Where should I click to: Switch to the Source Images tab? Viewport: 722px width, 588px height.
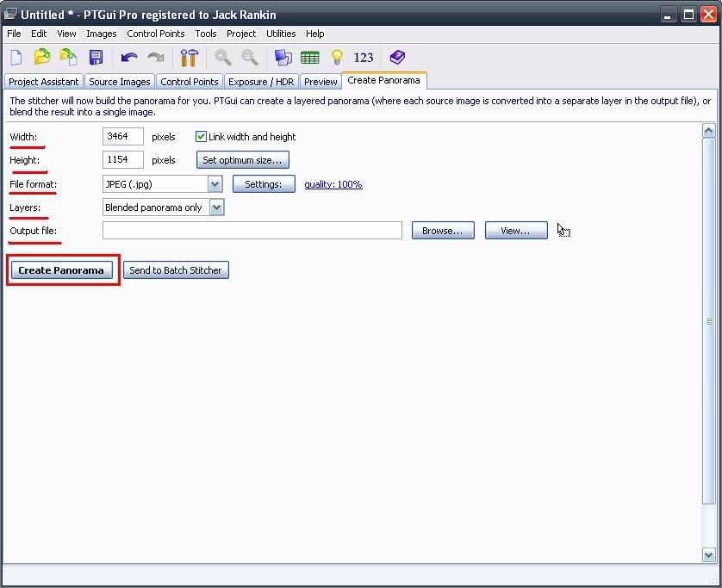[119, 82]
